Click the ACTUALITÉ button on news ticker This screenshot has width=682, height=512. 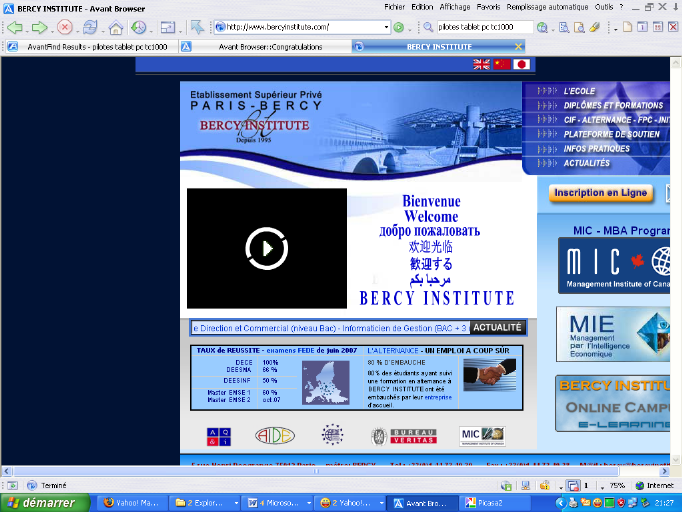pos(497,327)
